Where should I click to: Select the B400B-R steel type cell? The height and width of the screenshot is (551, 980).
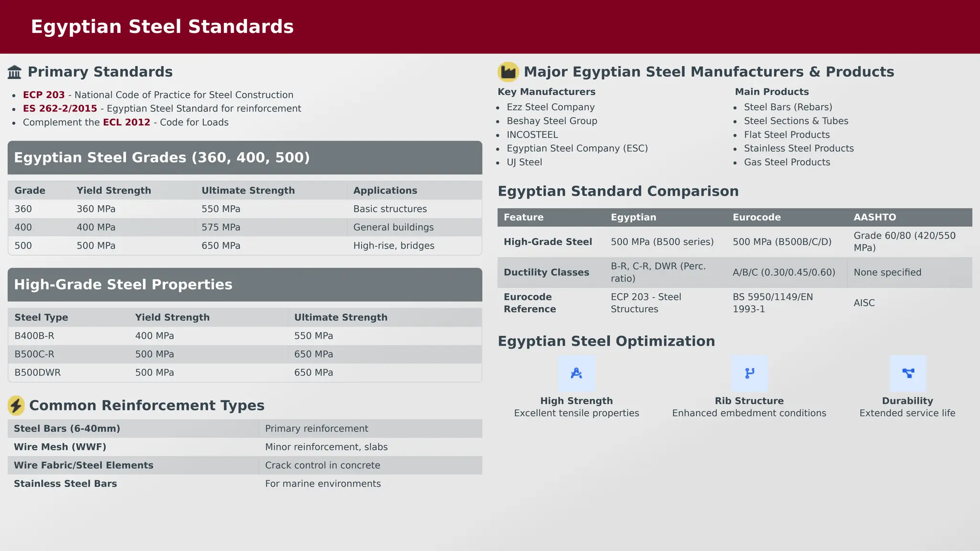(x=34, y=336)
